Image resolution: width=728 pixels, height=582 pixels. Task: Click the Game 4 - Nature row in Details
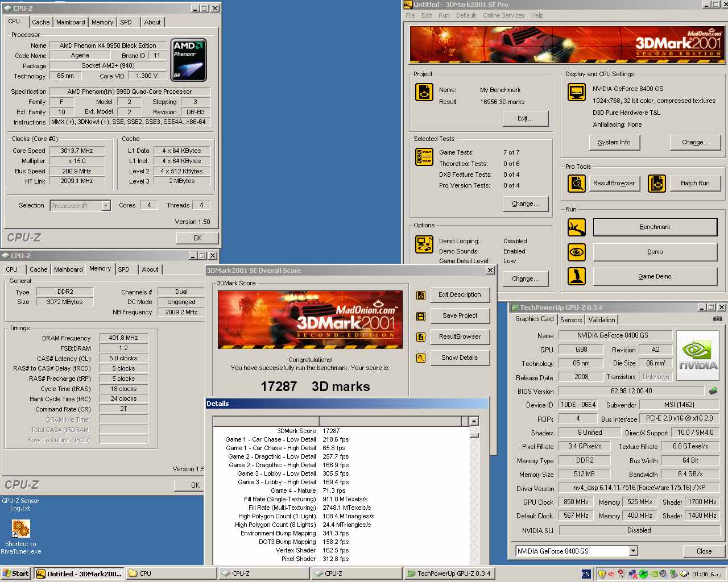341,490
